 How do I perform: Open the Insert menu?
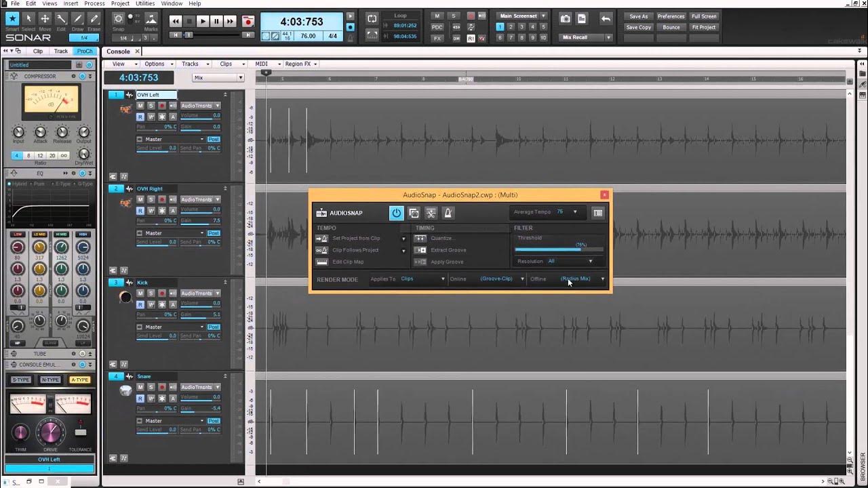[x=71, y=3]
